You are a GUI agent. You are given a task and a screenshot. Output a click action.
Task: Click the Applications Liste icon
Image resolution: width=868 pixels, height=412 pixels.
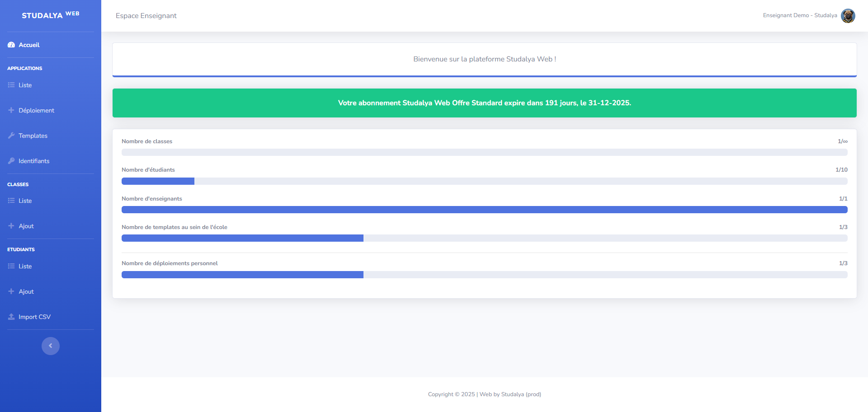11,85
